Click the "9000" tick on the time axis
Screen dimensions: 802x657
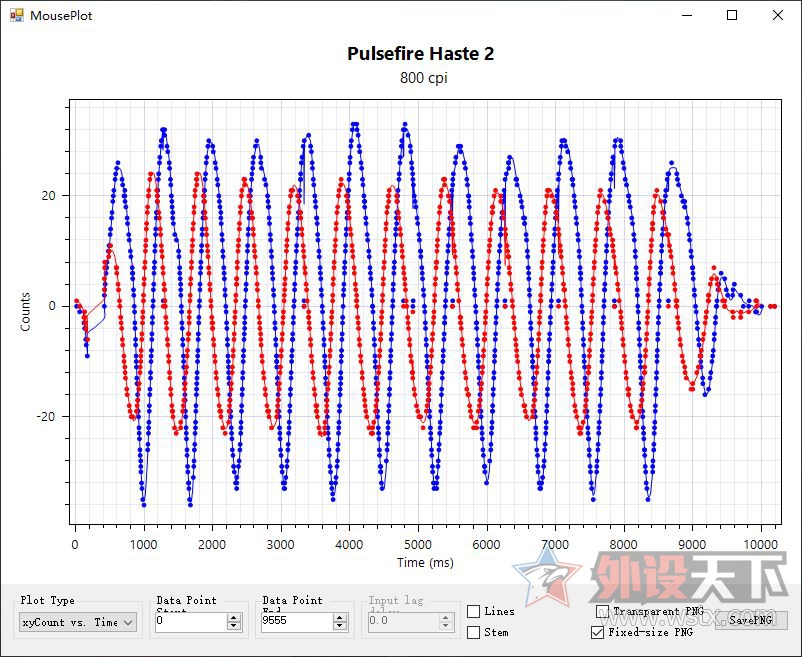pos(693,545)
